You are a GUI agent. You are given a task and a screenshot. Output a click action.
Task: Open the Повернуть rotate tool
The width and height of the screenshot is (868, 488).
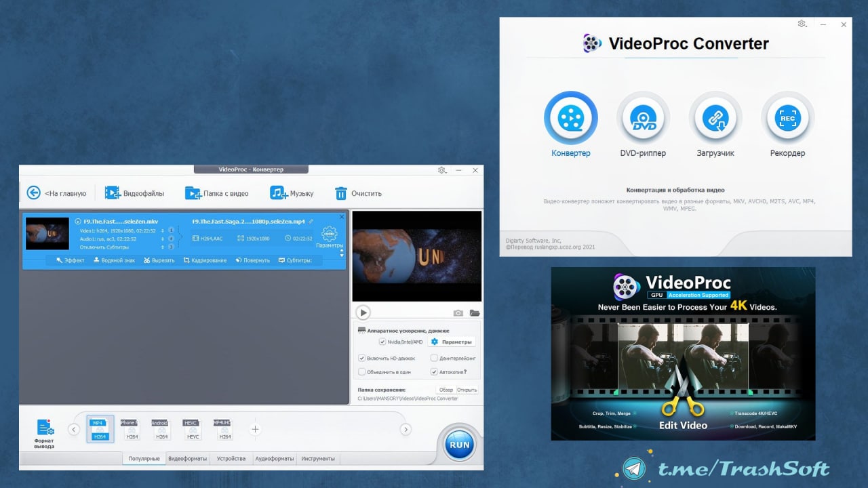pyautogui.click(x=252, y=260)
